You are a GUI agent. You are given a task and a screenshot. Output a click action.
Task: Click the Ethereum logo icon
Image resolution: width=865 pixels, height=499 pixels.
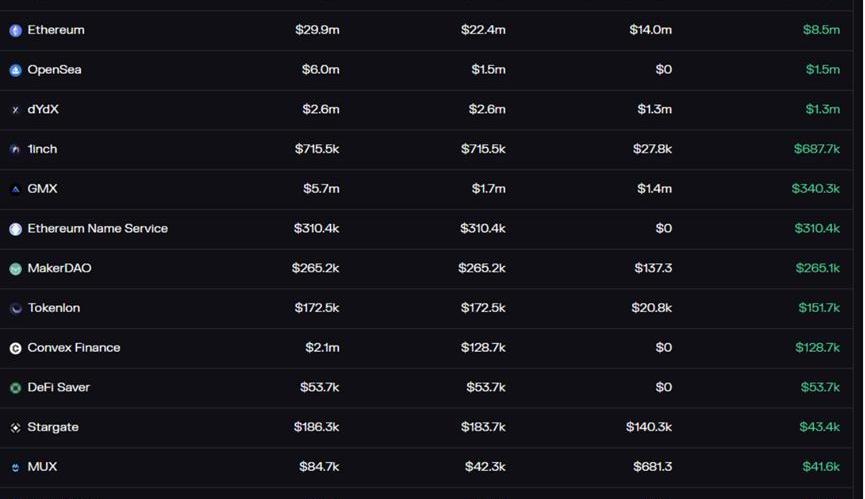pyautogui.click(x=15, y=31)
